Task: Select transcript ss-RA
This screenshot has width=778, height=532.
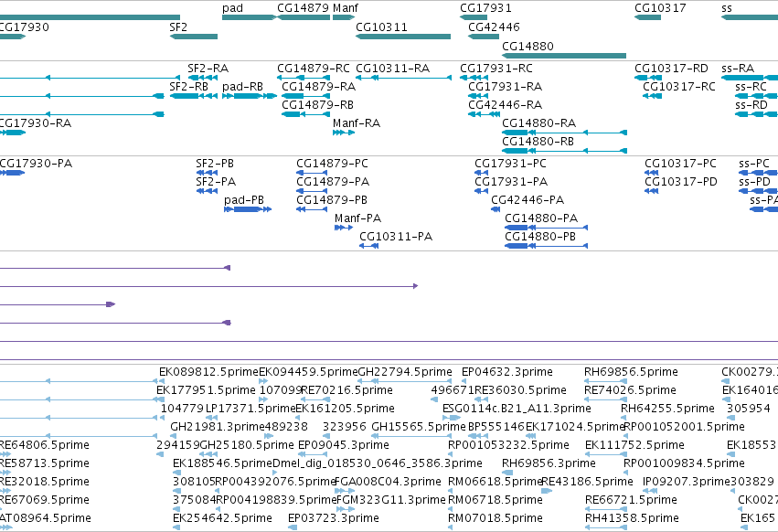Action: tap(750, 78)
